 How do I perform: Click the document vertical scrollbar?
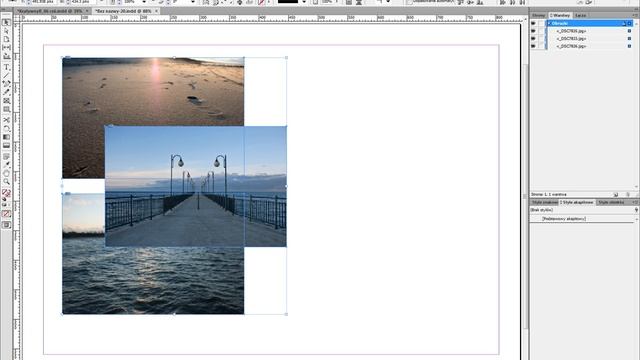tap(526, 196)
